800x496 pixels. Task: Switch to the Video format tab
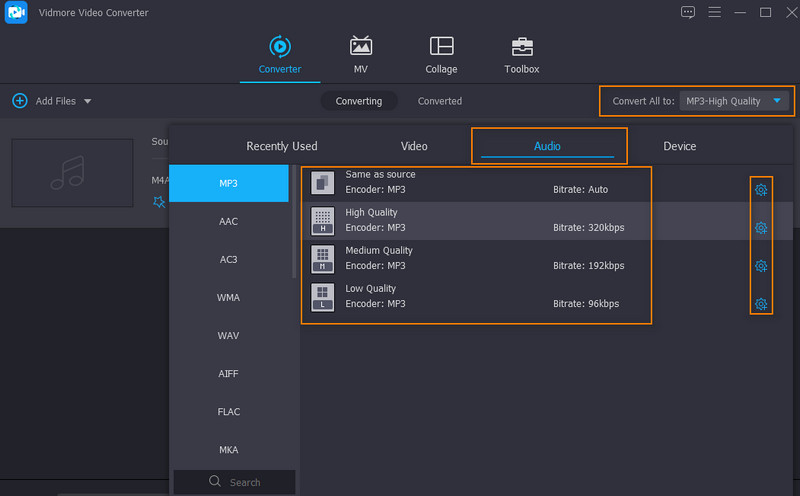coord(414,146)
